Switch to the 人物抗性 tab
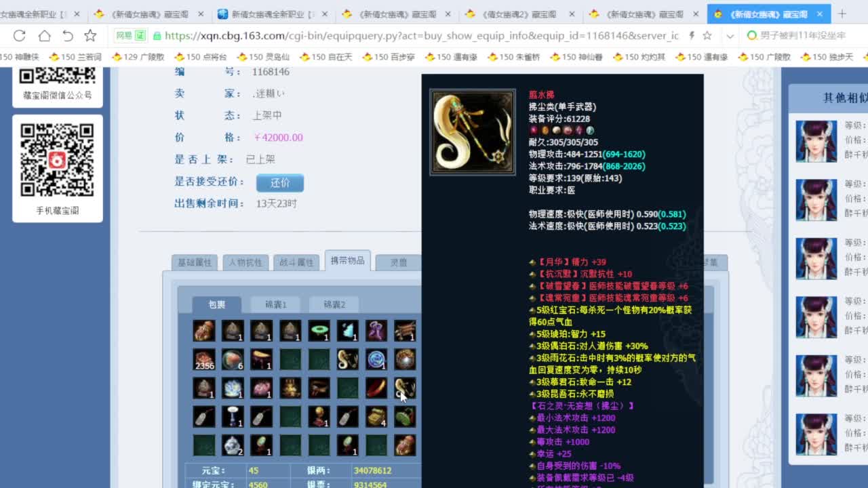This screenshot has width=868, height=488. 245,262
